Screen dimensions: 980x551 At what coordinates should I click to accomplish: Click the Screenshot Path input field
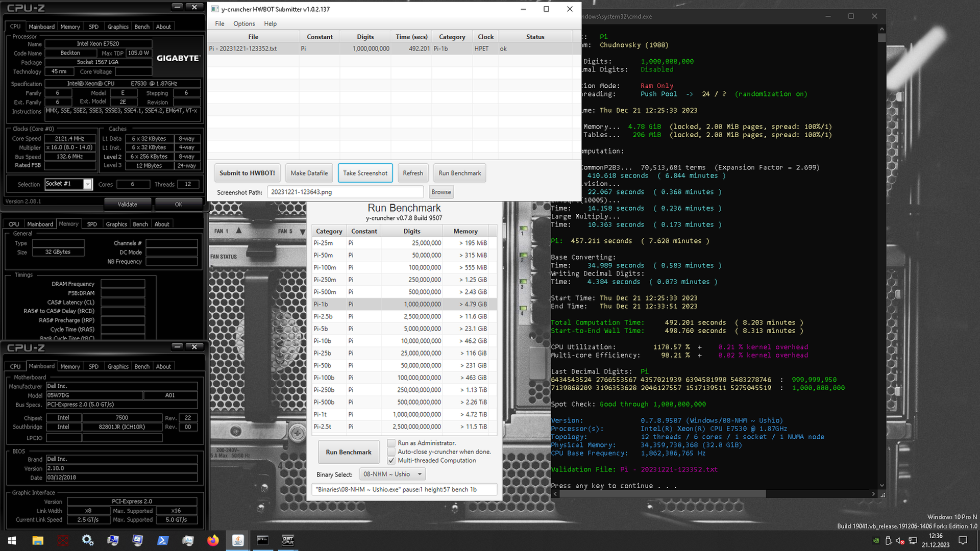[346, 192]
